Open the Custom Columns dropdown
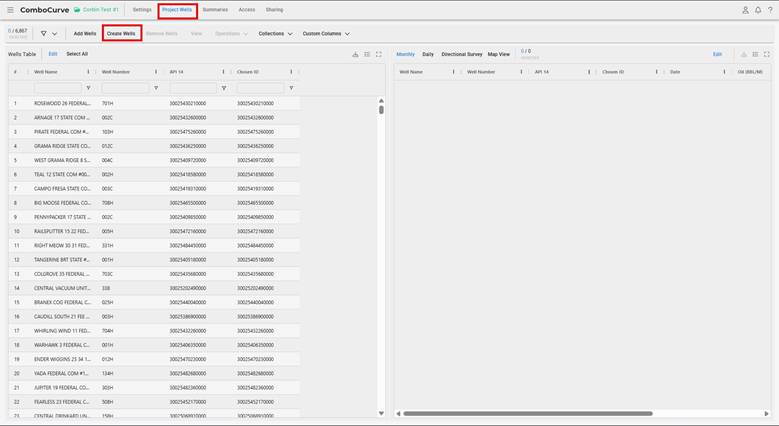 [326, 34]
